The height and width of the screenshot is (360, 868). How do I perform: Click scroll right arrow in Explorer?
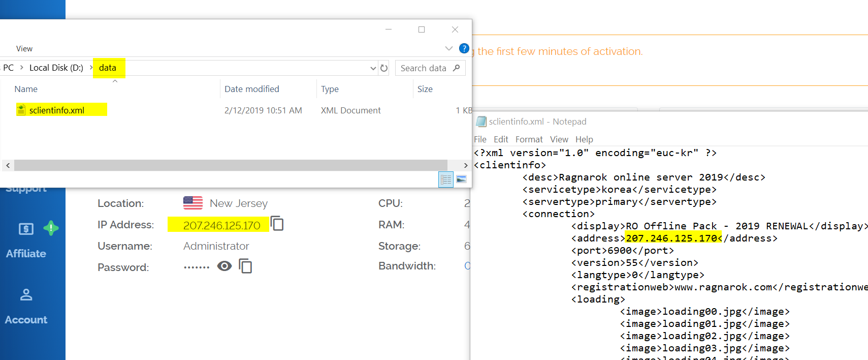click(x=466, y=165)
